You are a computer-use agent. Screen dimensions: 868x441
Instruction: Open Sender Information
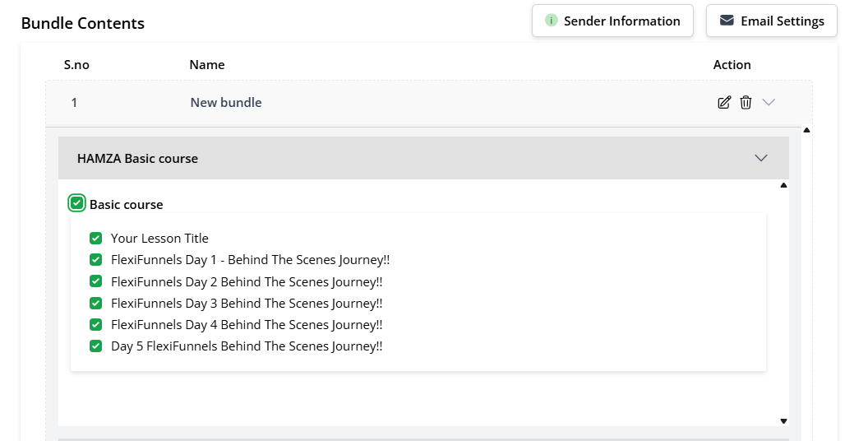(612, 21)
